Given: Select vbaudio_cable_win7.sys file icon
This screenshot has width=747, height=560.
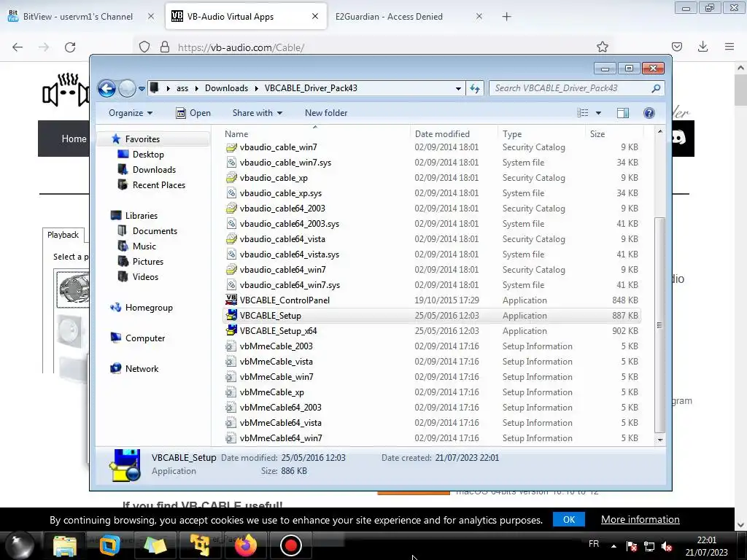Looking at the screenshot, I should pyautogui.click(x=231, y=163).
